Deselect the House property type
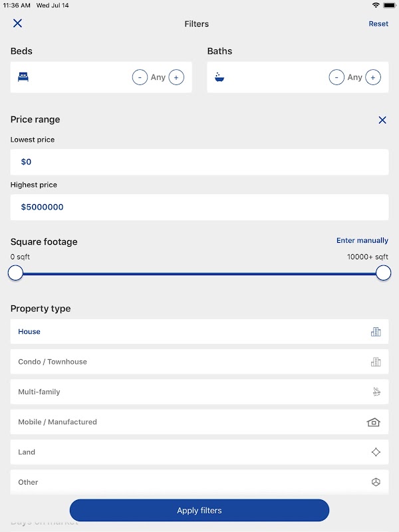The width and height of the screenshot is (399, 532). point(199,332)
